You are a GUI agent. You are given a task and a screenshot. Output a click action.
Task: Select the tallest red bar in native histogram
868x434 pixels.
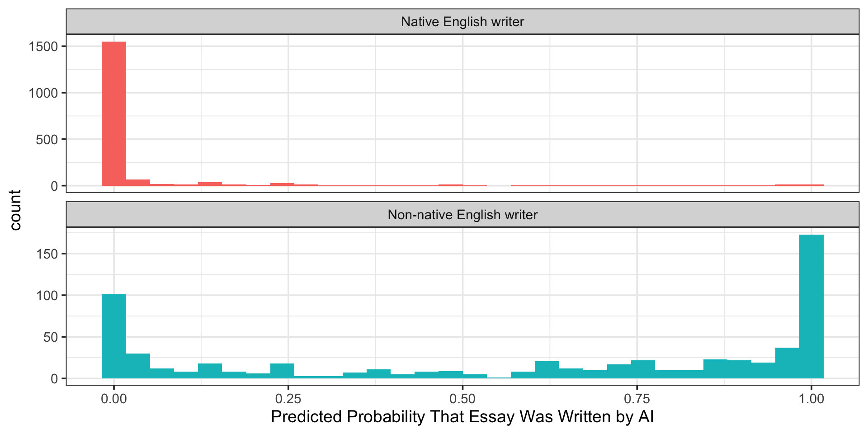114,113
